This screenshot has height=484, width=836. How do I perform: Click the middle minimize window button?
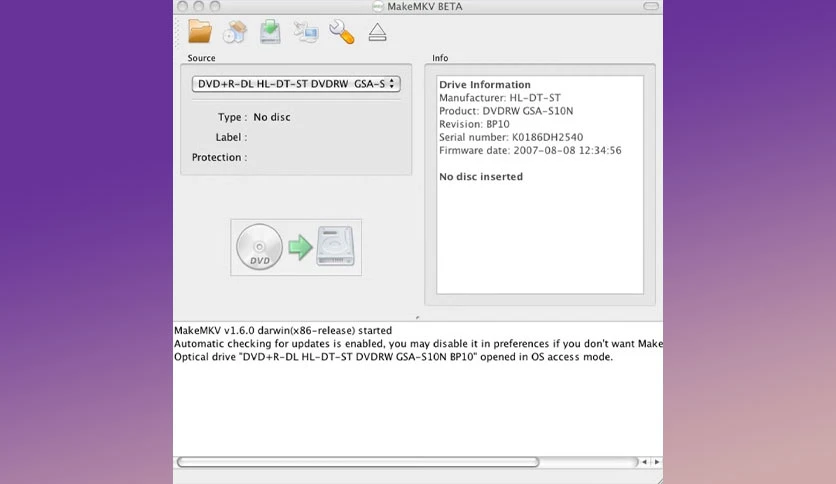tap(198, 6)
